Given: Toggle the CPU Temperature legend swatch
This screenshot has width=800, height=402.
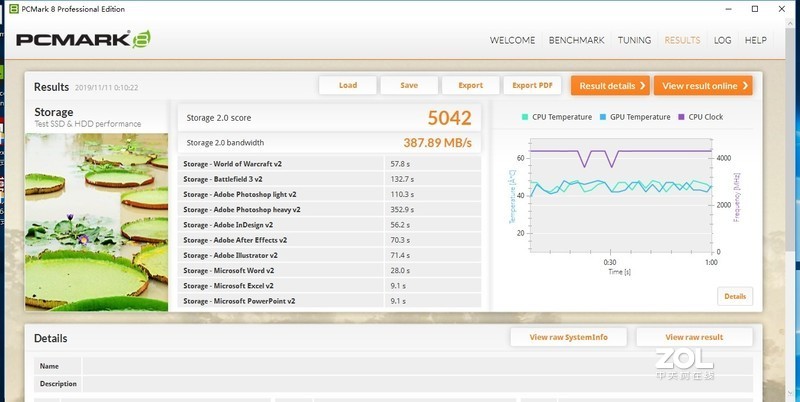Looking at the screenshot, I should (525, 117).
